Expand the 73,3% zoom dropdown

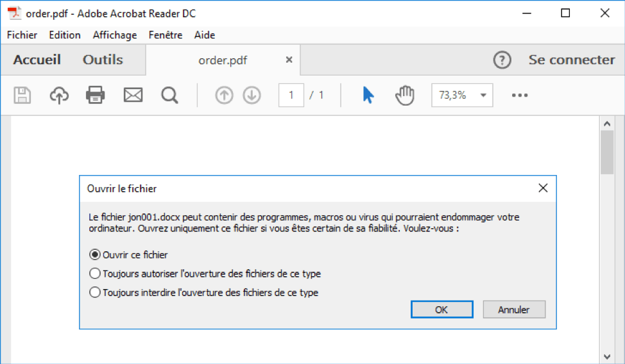[x=483, y=95]
